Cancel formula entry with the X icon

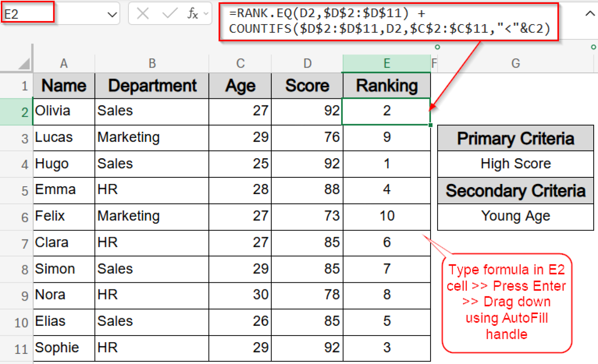pyautogui.click(x=143, y=13)
